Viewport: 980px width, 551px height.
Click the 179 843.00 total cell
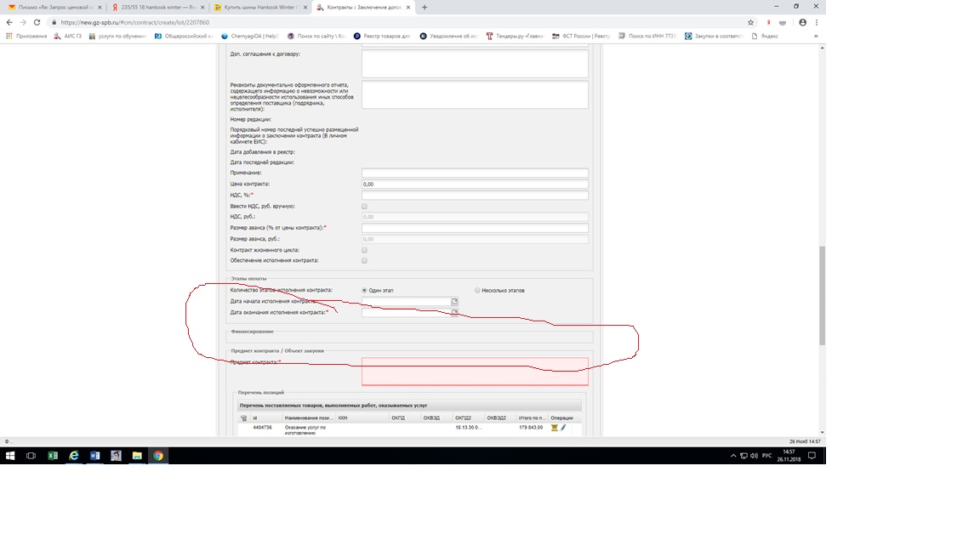531,428
